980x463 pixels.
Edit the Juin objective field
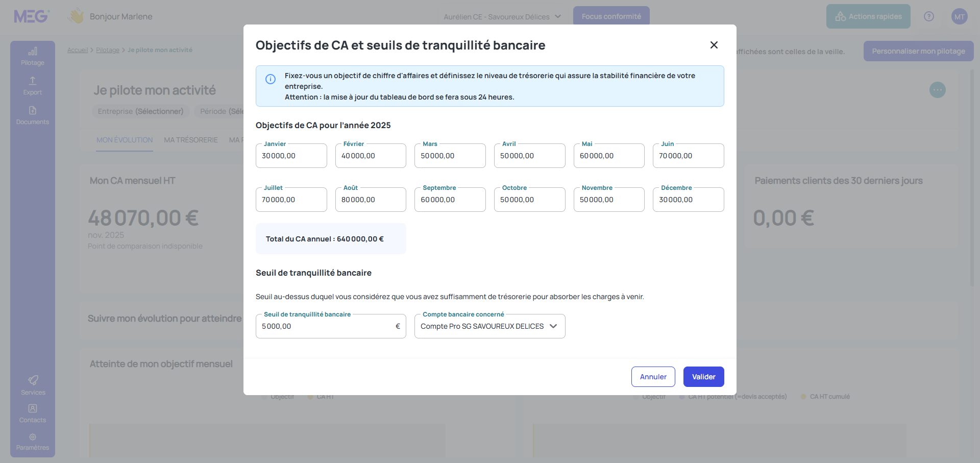689,156
